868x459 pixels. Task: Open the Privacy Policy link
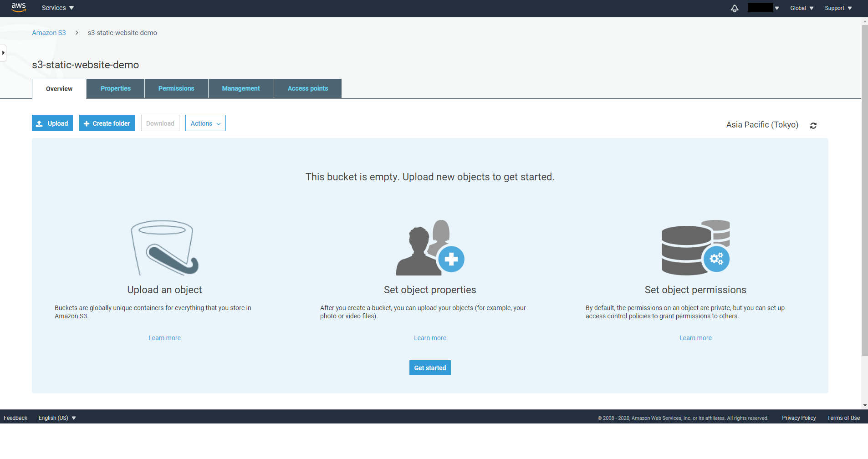pos(799,418)
